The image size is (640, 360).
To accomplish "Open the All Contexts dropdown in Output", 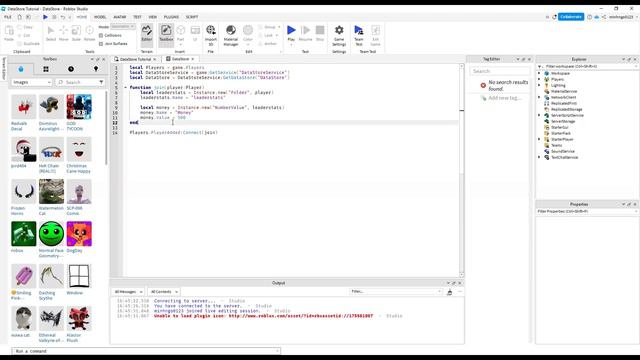I will tap(164, 292).
